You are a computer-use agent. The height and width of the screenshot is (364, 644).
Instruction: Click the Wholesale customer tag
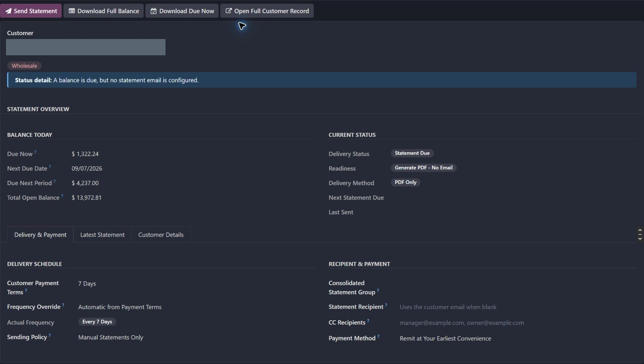pyautogui.click(x=24, y=66)
